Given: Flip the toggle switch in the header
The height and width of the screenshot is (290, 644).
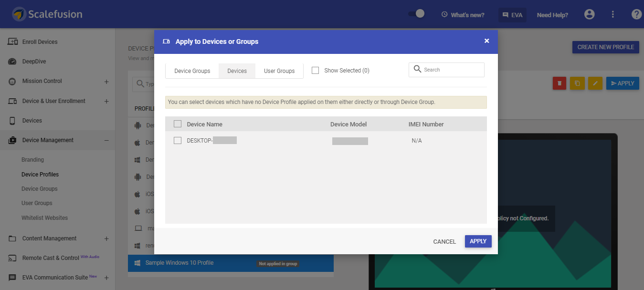Looking at the screenshot, I should 416,14.
